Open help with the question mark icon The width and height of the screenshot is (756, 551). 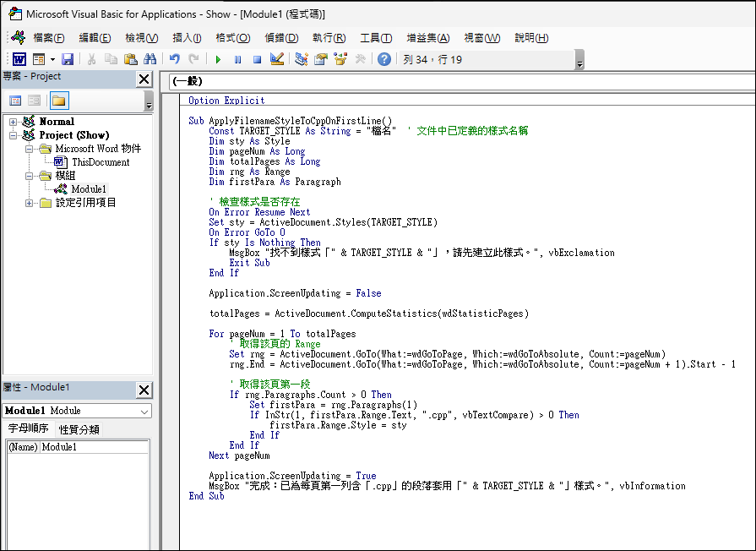(x=384, y=59)
